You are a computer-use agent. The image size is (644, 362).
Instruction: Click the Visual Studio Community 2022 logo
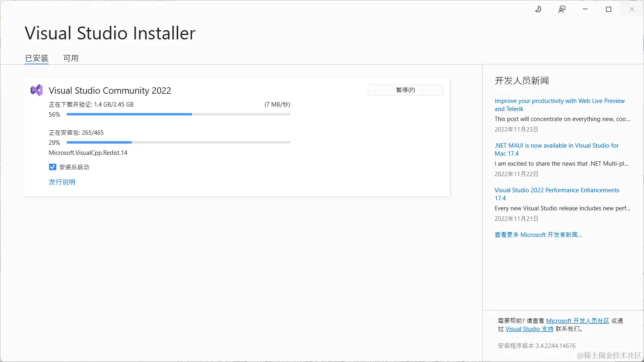tap(37, 90)
